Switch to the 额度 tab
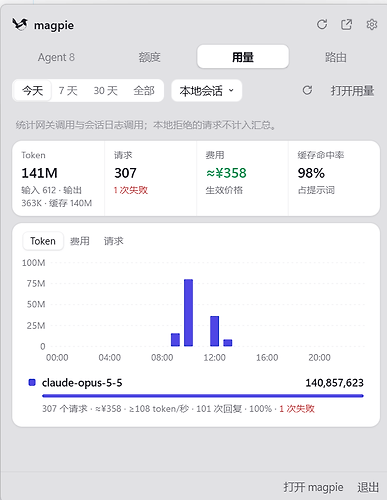 [150, 57]
